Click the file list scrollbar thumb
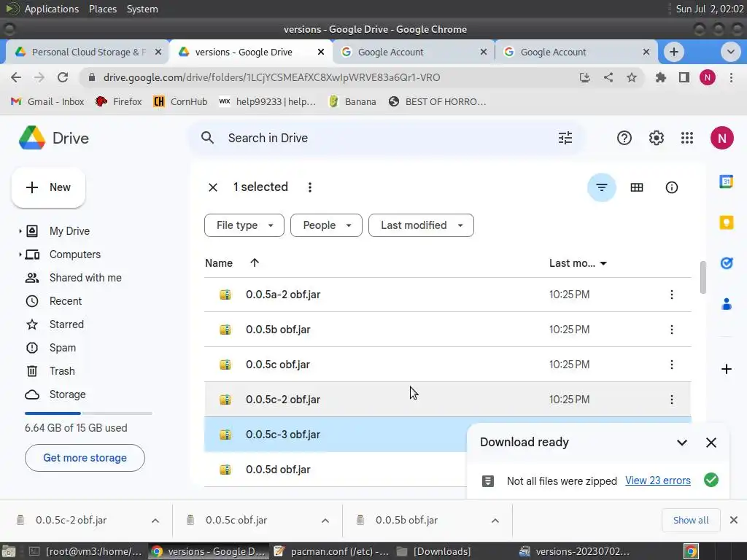Viewport: 747px width, 560px height. click(x=703, y=278)
